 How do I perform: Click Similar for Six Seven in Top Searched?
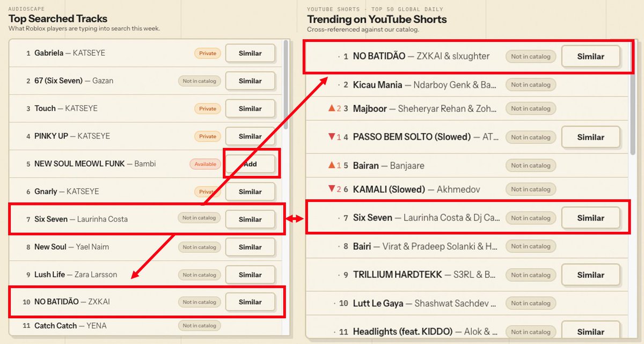click(250, 219)
